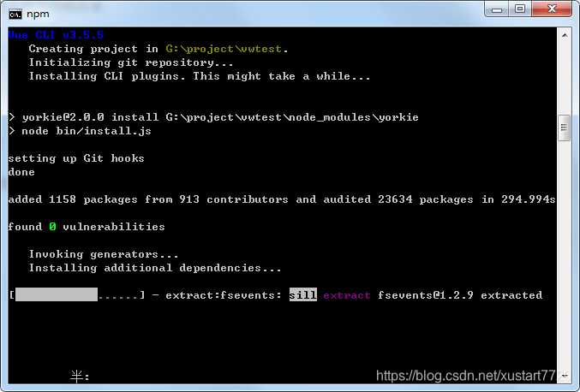Close the npm console window
Viewport: 580px width, 392px height.
pyautogui.click(x=552, y=9)
